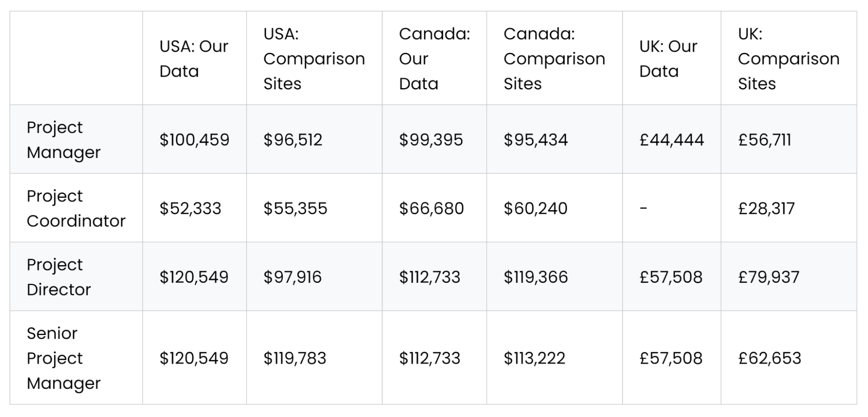Click the USA: Comparison Sites header

(x=314, y=59)
